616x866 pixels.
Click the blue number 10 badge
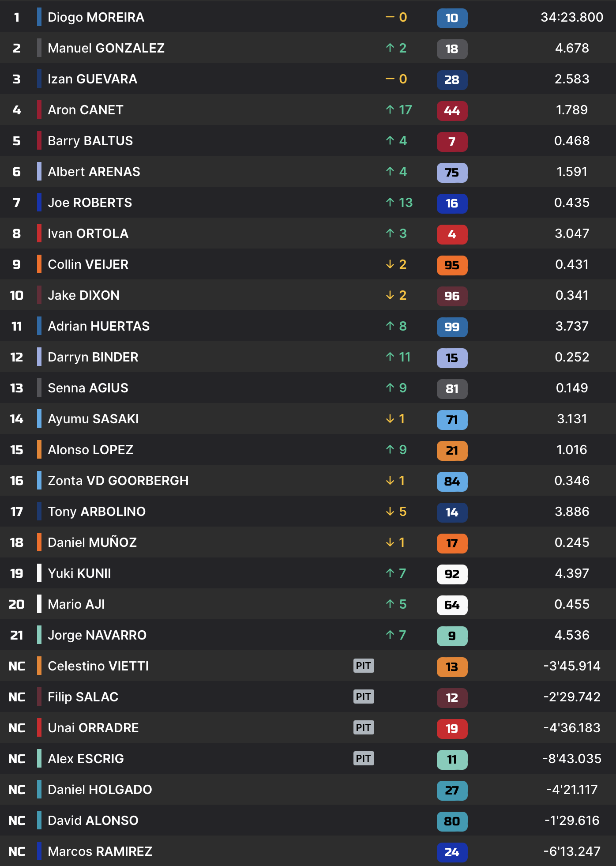452,18
